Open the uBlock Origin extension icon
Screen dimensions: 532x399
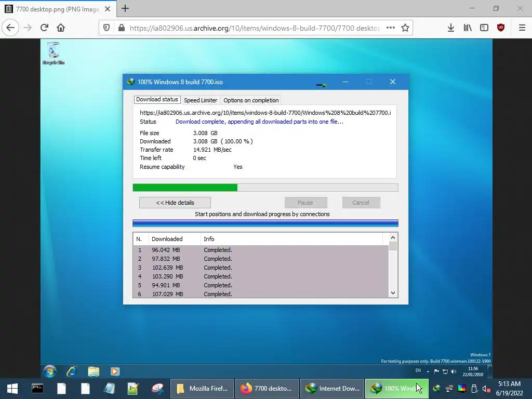(501, 28)
